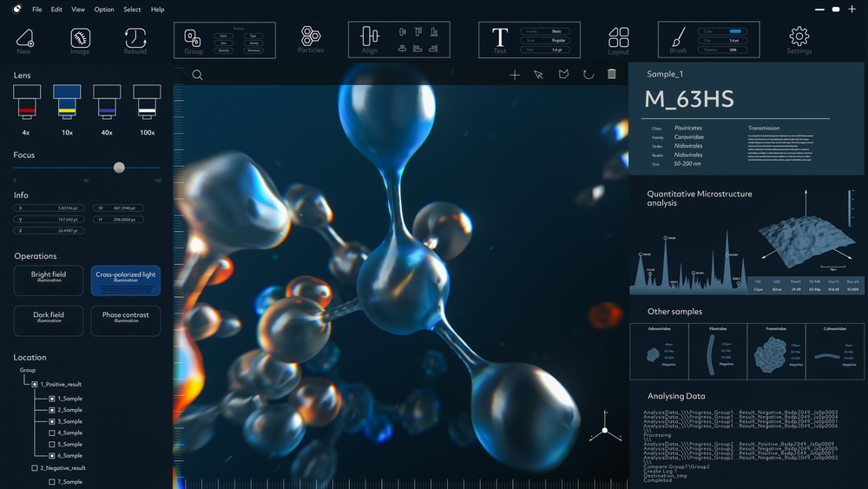
Task: Click the Focus slider handle
Action: (119, 168)
